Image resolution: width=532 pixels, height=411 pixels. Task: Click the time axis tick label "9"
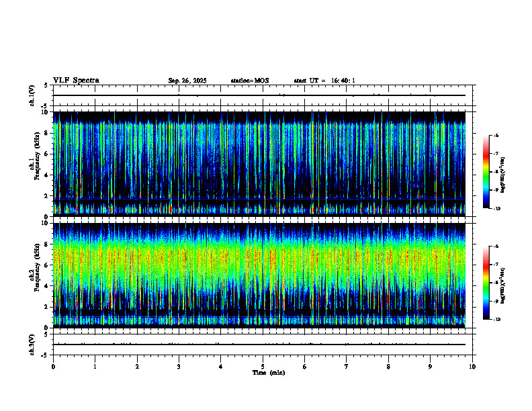430,367
